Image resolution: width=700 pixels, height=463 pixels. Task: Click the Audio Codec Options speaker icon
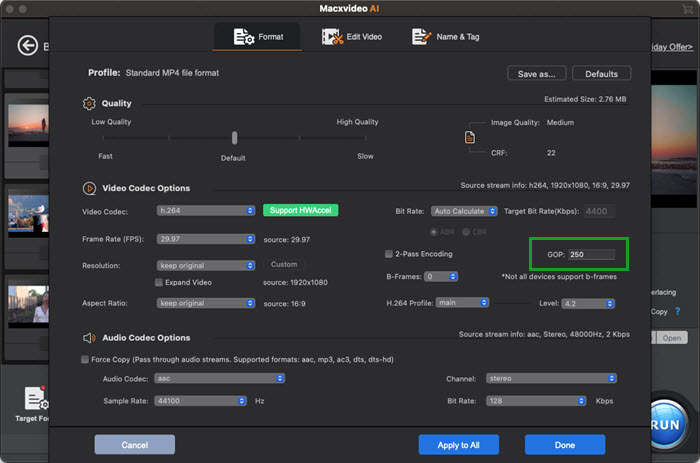point(89,338)
